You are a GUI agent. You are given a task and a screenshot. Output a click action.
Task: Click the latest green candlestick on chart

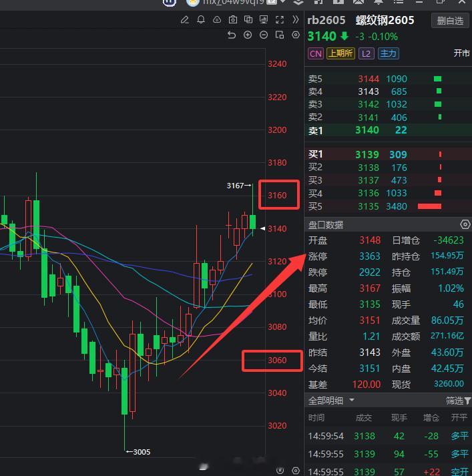pyautogui.click(x=252, y=222)
